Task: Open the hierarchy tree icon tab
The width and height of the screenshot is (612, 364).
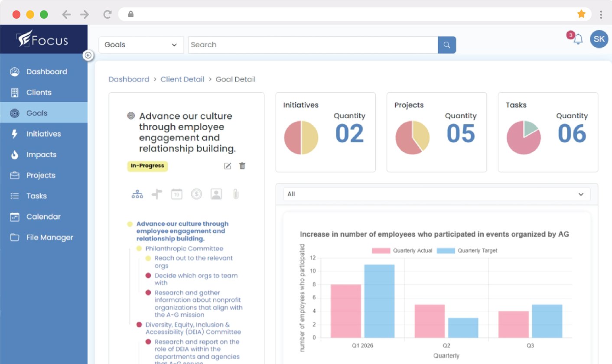Action: 137,194
